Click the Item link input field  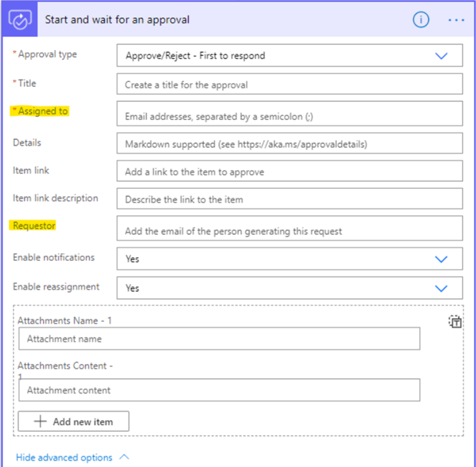pyautogui.click(x=289, y=171)
